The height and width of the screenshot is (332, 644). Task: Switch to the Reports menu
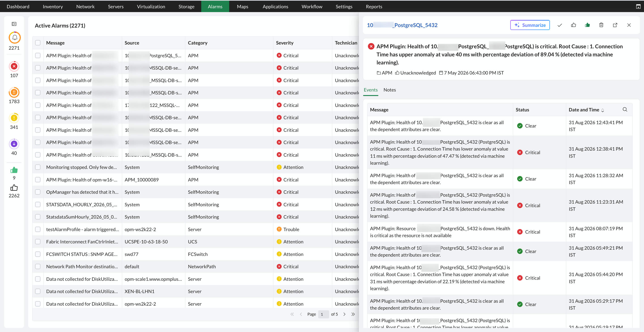tap(374, 6)
